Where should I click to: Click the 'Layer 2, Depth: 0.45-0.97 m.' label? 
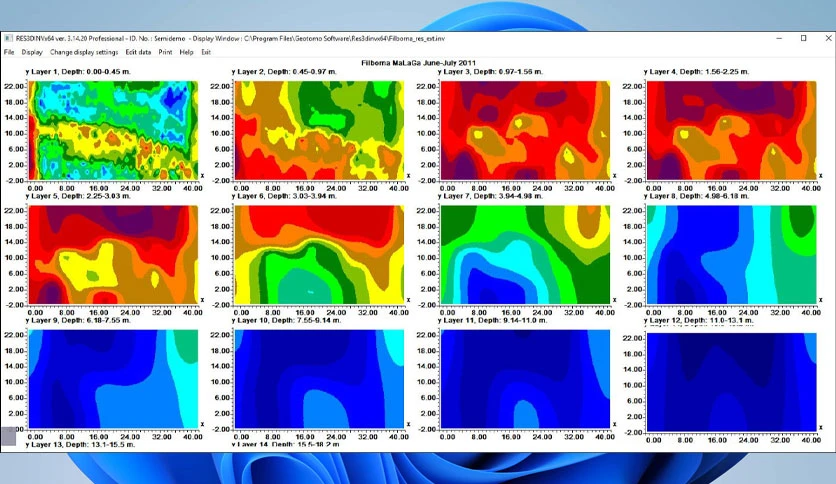pos(287,71)
